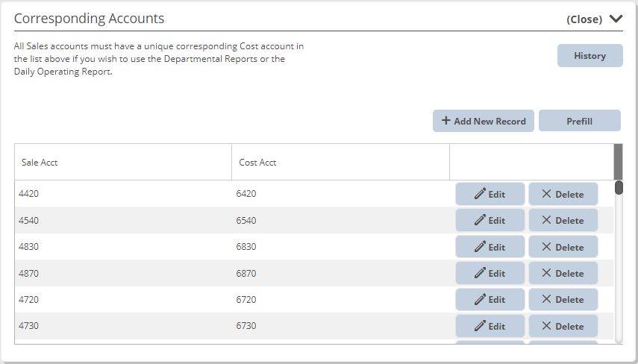
Task: Edit the 4720 sale account row
Action: 490,299
